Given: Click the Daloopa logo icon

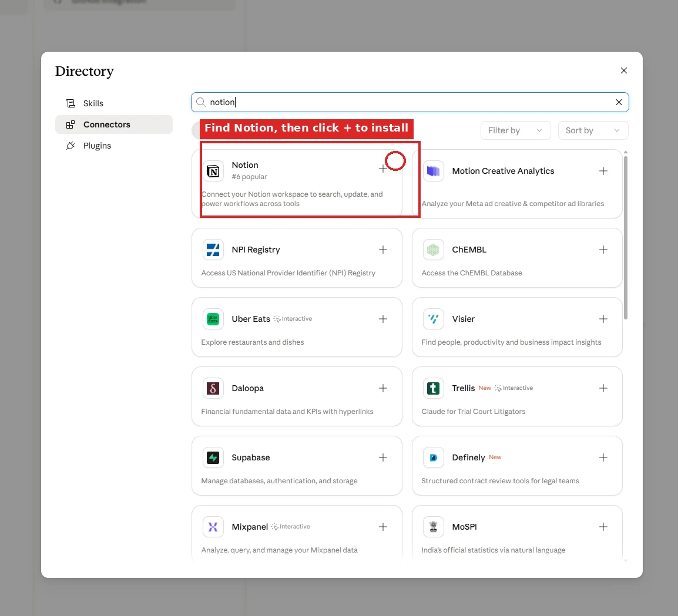Looking at the screenshot, I should (213, 388).
